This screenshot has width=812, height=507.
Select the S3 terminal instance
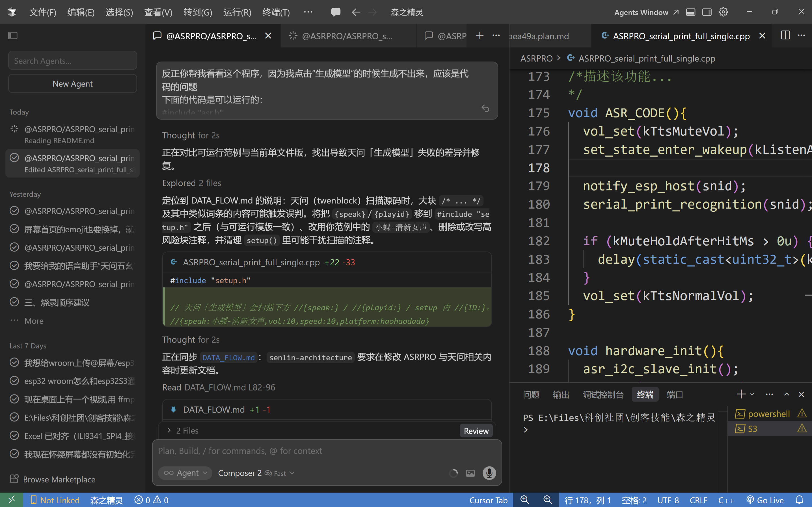click(x=770, y=428)
